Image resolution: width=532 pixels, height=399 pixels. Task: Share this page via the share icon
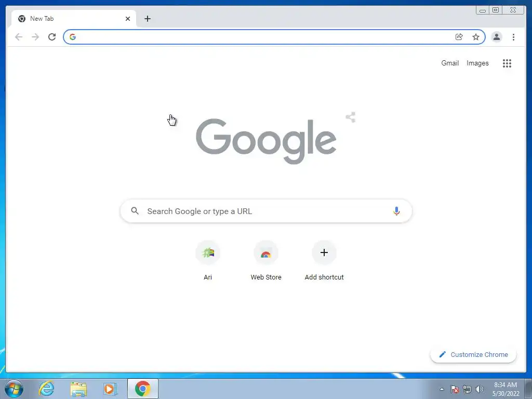click(x=459, y=37)
